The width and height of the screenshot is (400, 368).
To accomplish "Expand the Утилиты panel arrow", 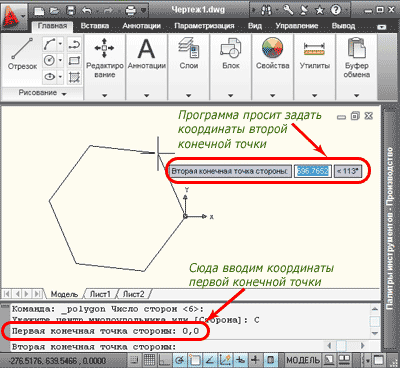I will [314, 96].
